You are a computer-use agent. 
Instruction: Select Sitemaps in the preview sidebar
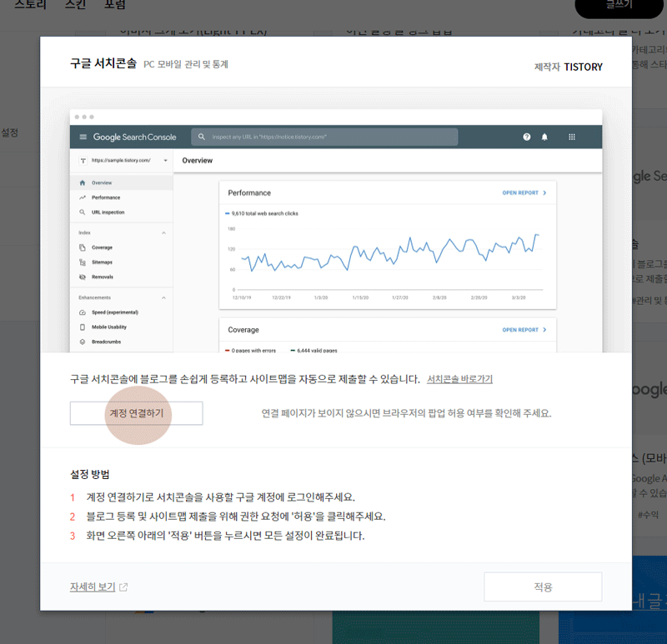[121, 262]
